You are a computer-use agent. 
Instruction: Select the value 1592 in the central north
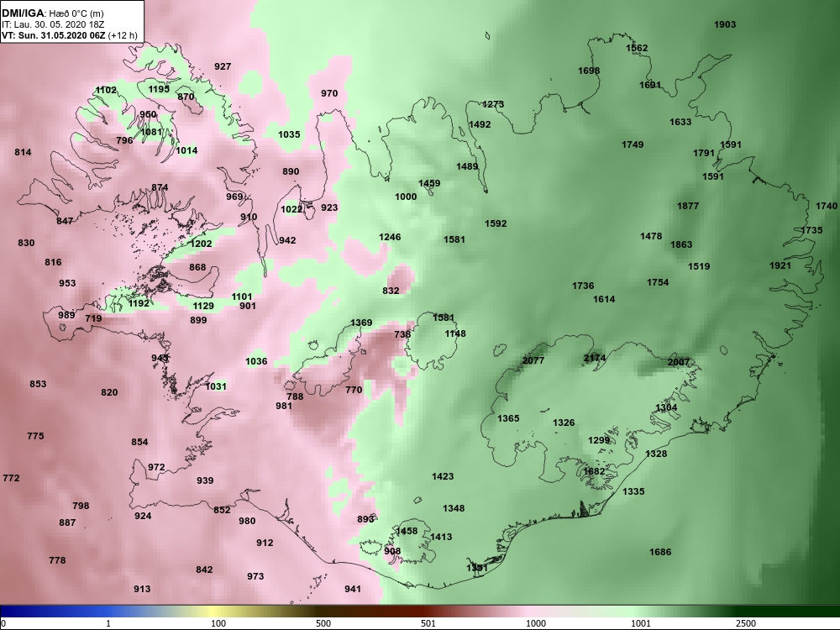496,224
